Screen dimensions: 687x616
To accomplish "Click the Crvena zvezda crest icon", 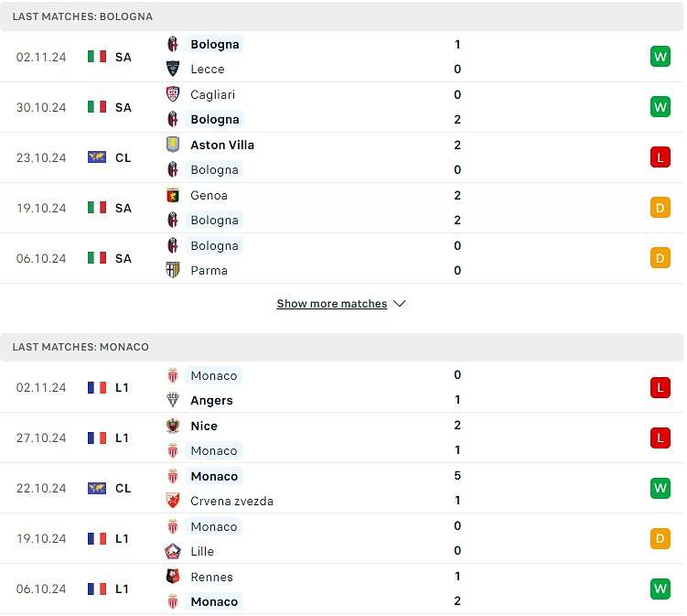I will click(x=173, y=501).
